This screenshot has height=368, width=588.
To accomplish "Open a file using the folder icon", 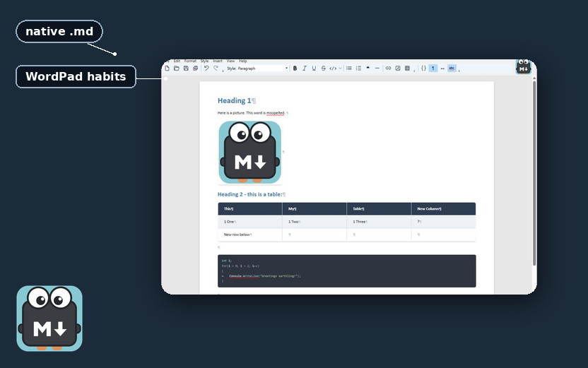I will tap(176, 69).
